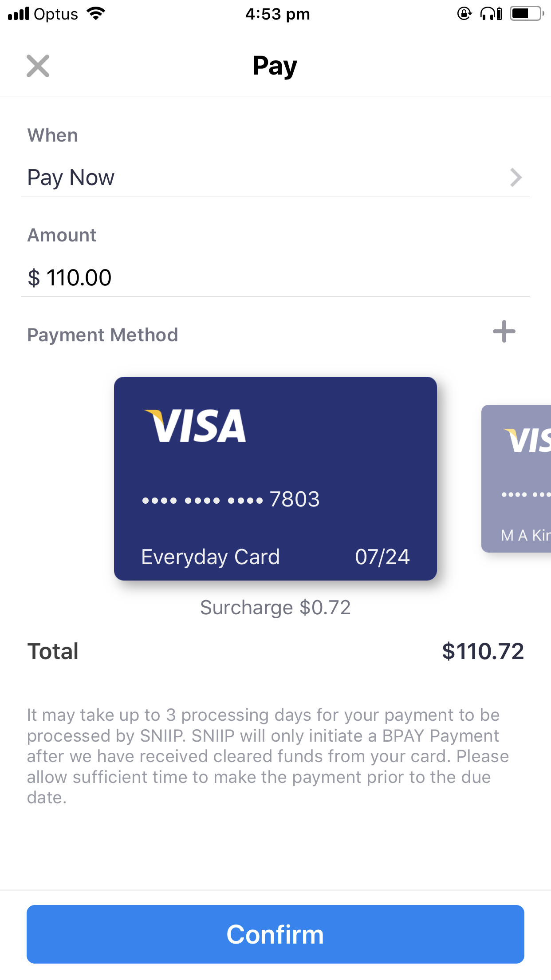Tap the Total $110.72 amount
Screen dimensions: 551x980
coord(483,652)
